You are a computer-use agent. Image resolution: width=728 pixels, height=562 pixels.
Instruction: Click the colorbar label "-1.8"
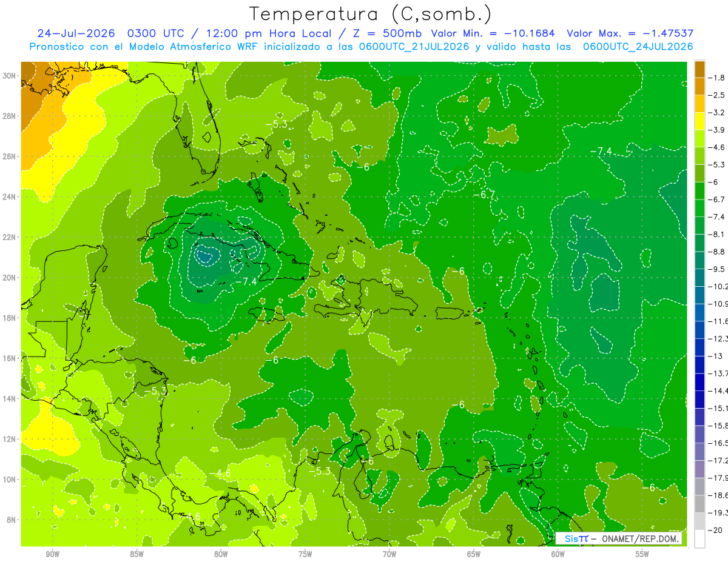[716, 78]
